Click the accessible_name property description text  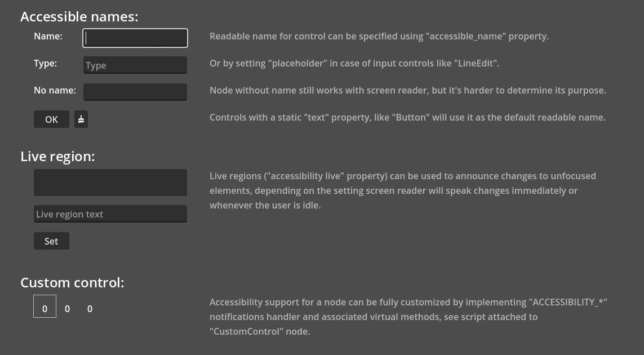coord(379,36)
